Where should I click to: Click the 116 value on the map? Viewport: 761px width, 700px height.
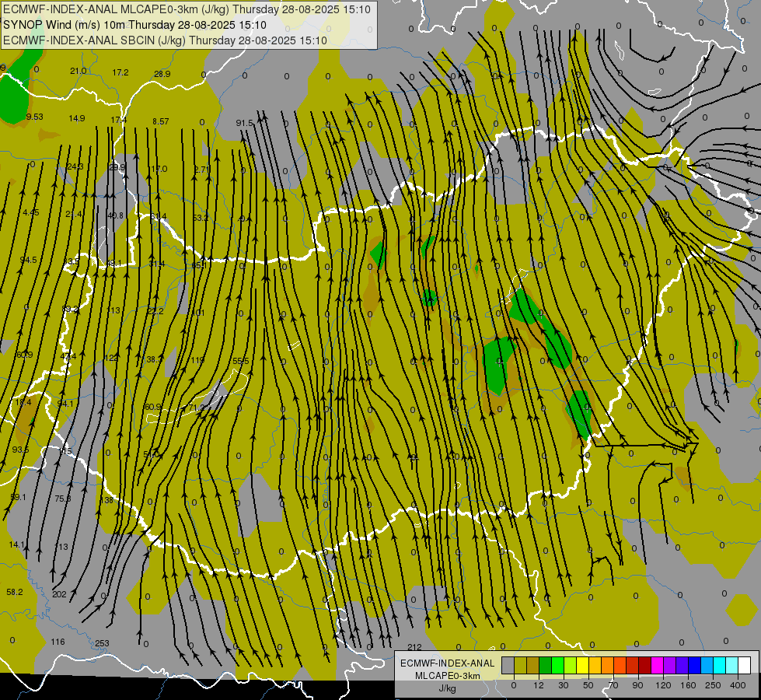click(58, 642)
